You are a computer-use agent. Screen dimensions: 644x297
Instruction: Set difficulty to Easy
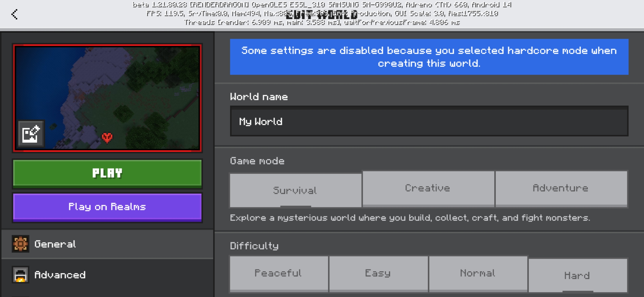[x=378, y=273]
